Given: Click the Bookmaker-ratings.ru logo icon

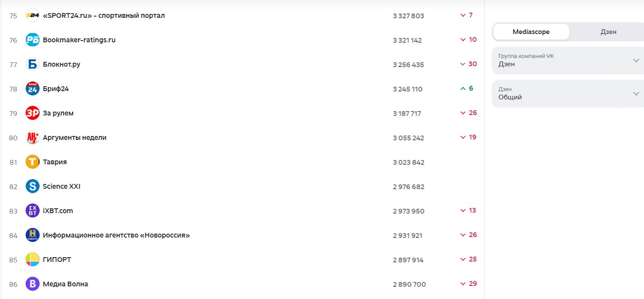Looking at the screenshot, I should click(x=33, y=40).
